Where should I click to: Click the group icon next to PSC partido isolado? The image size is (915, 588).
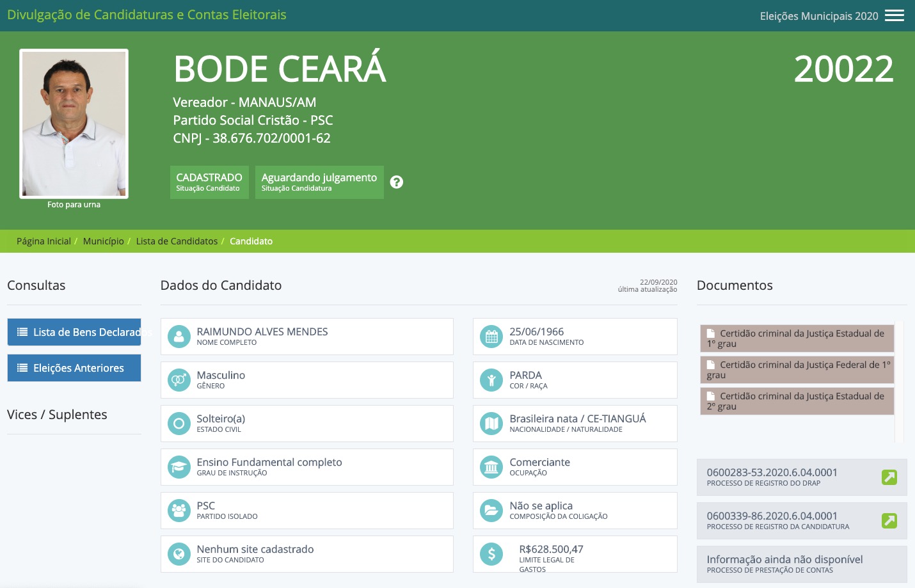coord(179,510)
